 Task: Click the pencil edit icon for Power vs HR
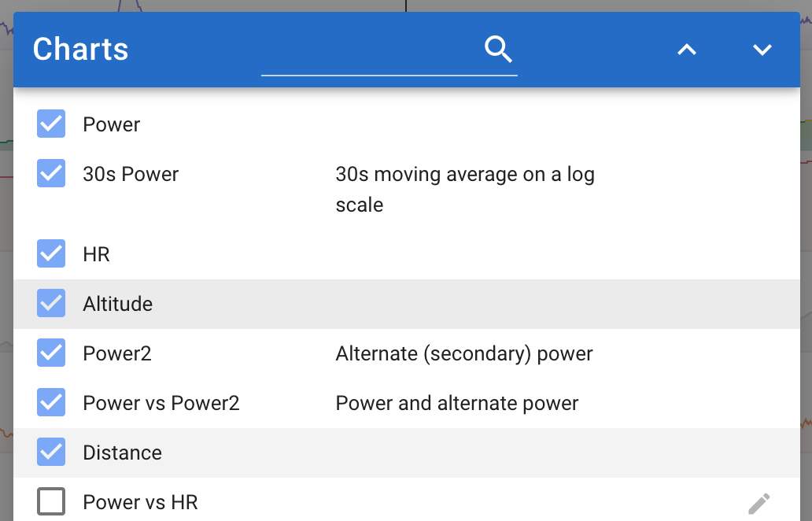coord(759,504)
